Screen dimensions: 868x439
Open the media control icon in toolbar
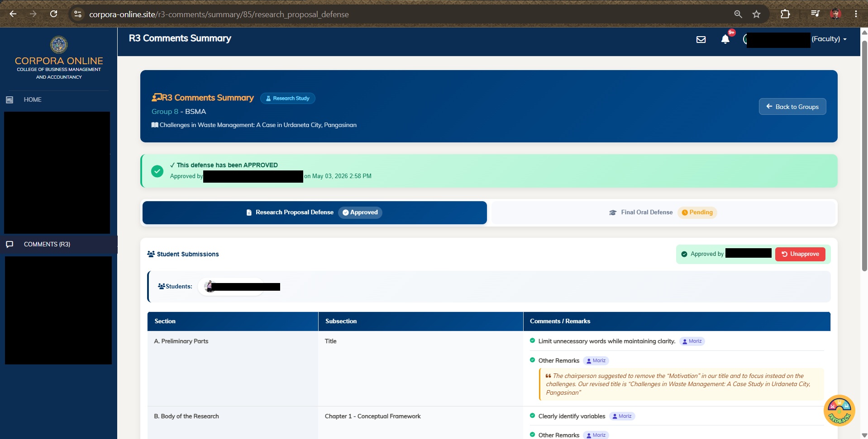[x=815, y=14]
